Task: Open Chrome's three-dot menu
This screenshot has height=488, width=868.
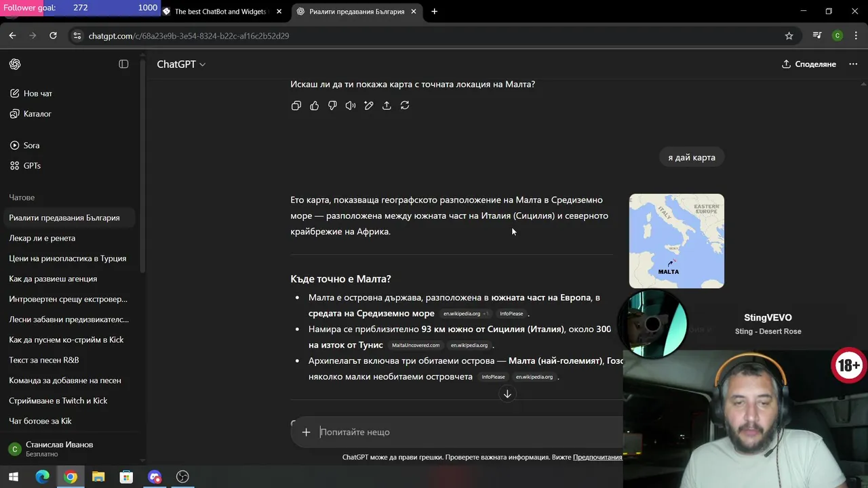Action: point(856,36)
